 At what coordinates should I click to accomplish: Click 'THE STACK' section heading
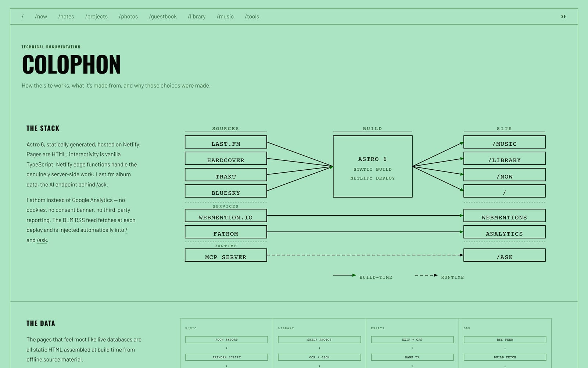click(43, 128)
